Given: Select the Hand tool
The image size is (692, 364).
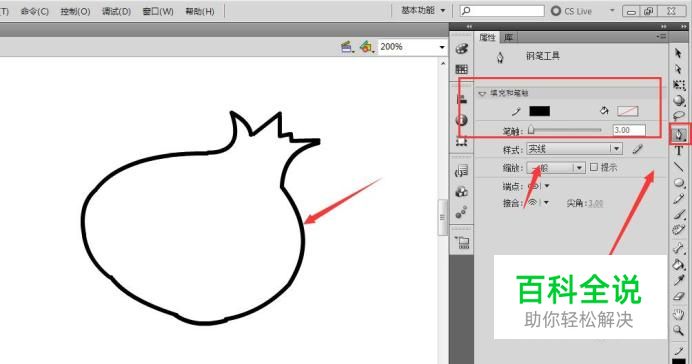Looking at the screenshot, I should coord(679,314).
